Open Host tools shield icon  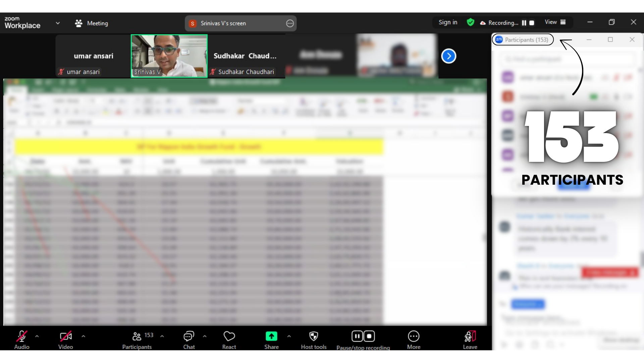(314, 336)
